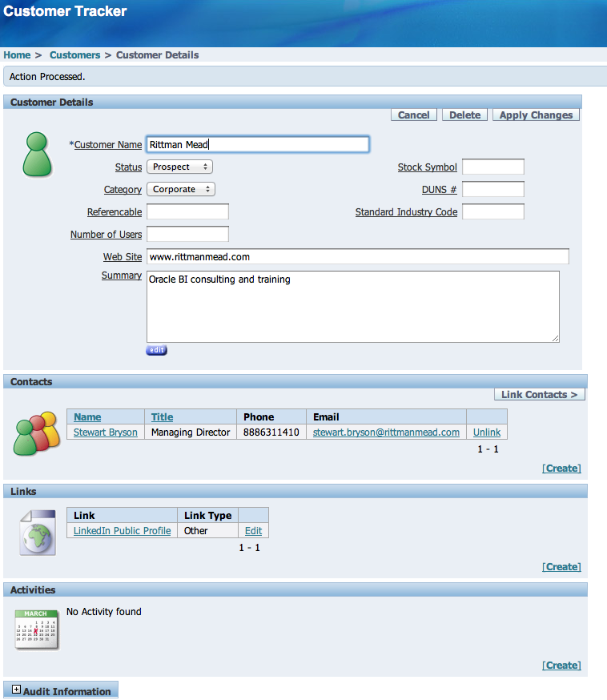
Task: Click Create link in Contacts section
Action: [x=561, y=469]
